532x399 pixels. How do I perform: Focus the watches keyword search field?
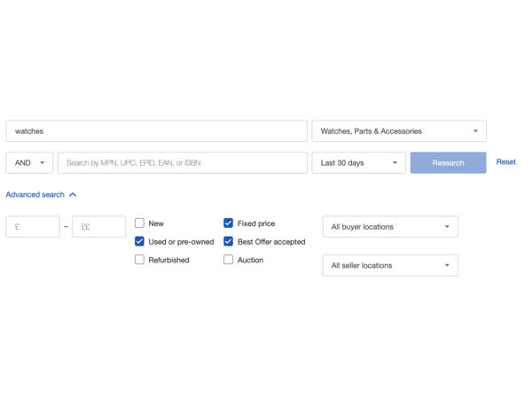coord(156,131)
